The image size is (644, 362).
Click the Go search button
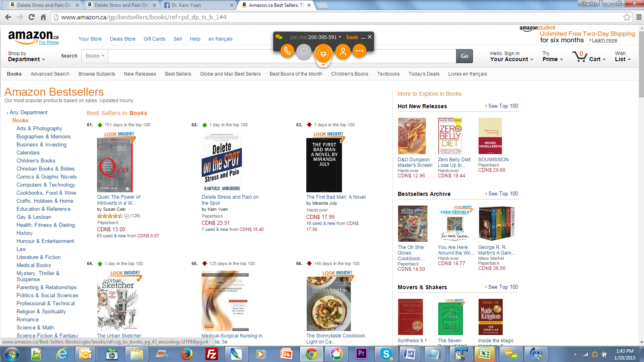tap(464, 56)
